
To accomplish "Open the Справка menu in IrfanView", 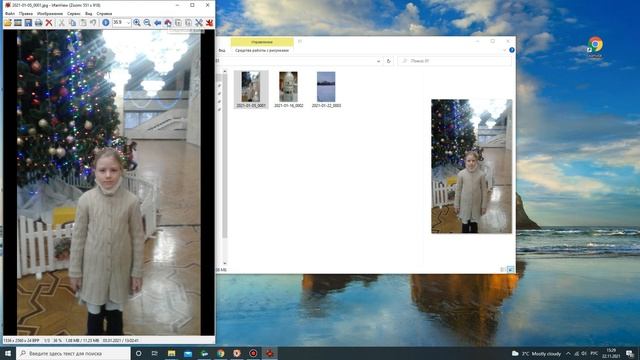I will (104, 13).
